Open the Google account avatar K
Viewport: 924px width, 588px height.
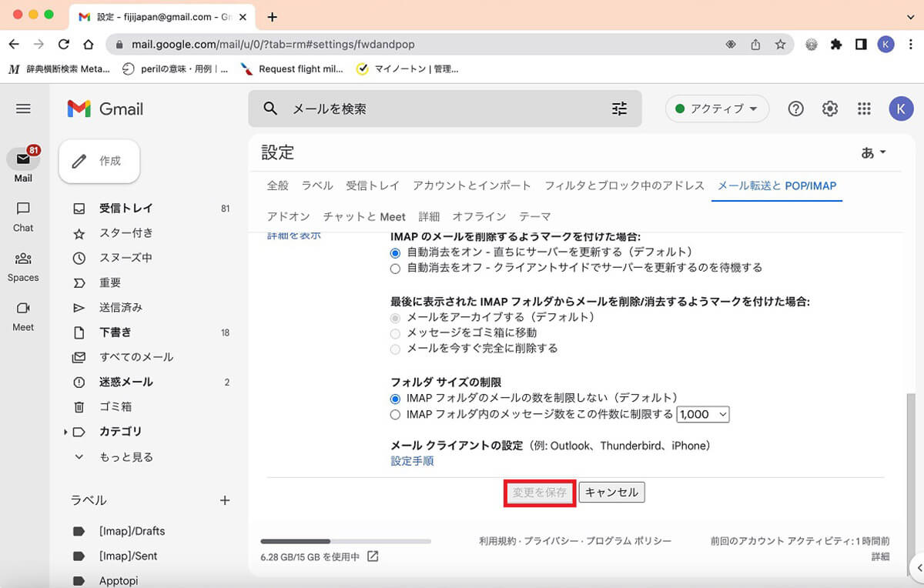(901, 109)
